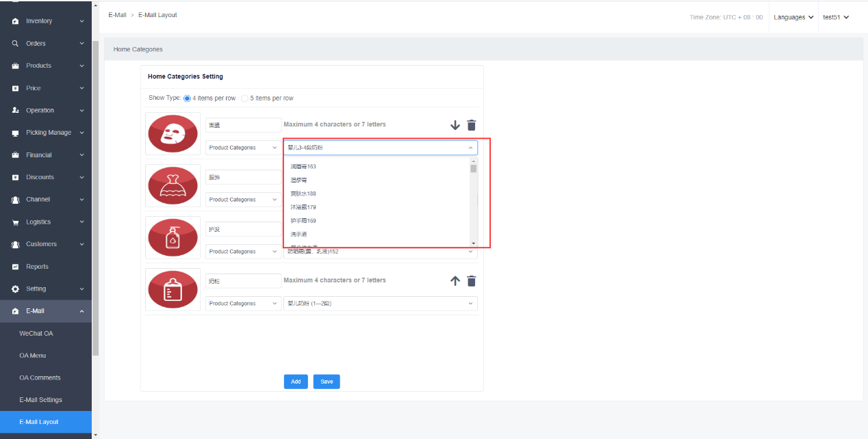Select the 4 items per row option
The width and height of the screenshot is (868, 439).
[188, 98]
